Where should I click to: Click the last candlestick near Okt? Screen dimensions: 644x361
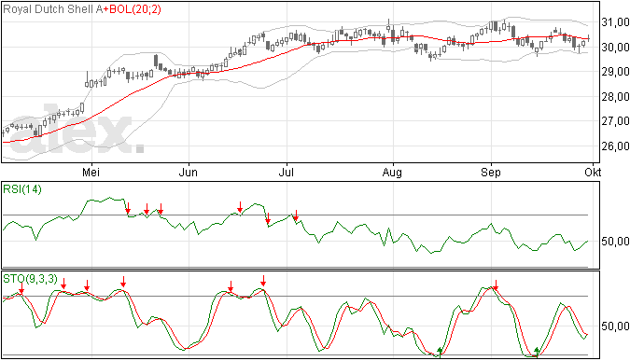tap(589, 38)
